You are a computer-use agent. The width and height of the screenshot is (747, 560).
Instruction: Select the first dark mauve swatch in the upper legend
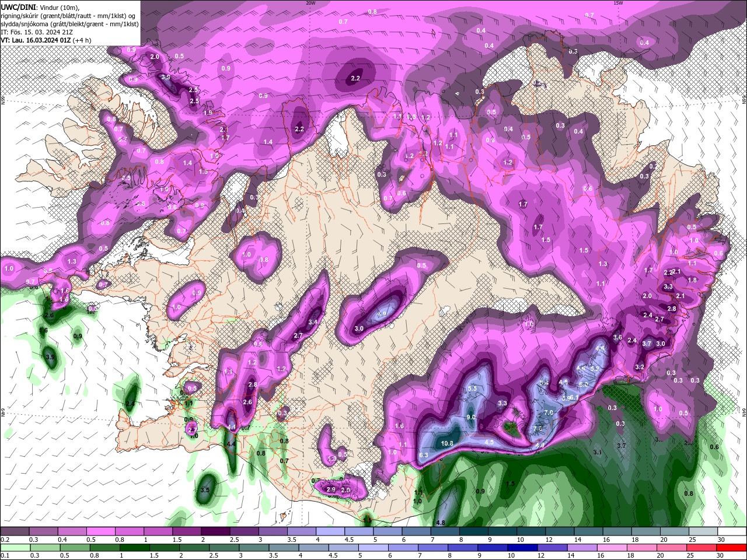15,531
